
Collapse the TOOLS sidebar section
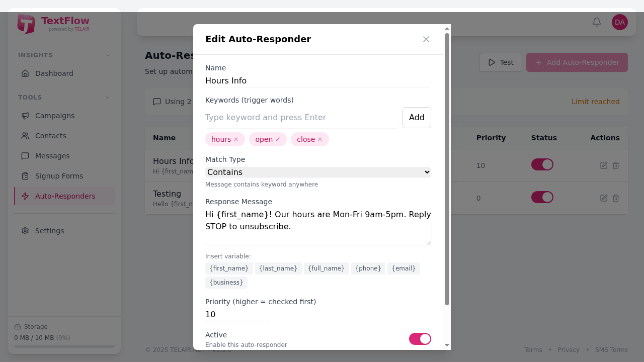coord(107,97)
